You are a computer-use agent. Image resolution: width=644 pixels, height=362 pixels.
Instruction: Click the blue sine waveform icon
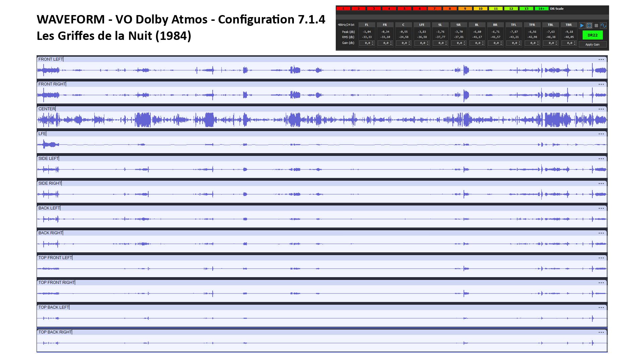[x=603, y=25]
